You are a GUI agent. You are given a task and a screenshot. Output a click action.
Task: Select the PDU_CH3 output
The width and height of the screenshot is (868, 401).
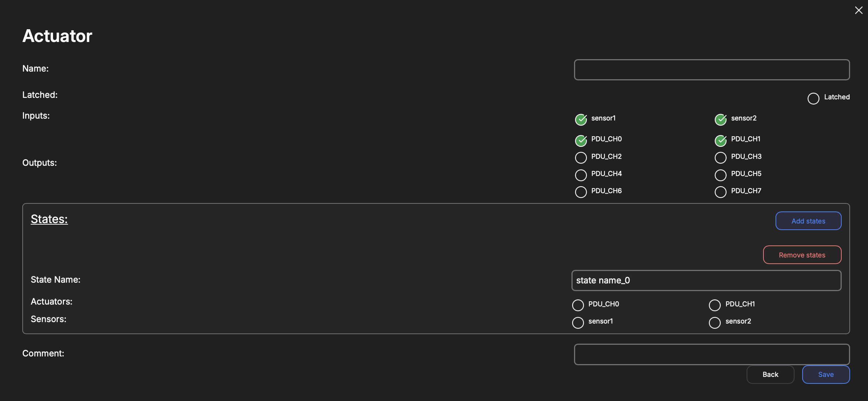pyautogui.click(x=720, y=158)
